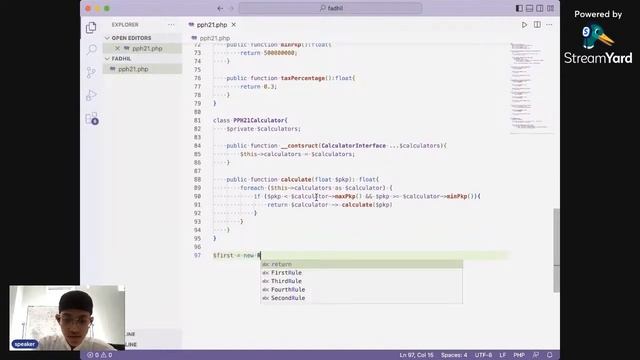Image resolution: width=640 pixels, height=360 pixels.
Task: Open the Extensions view icon
Action: (91, 118)
